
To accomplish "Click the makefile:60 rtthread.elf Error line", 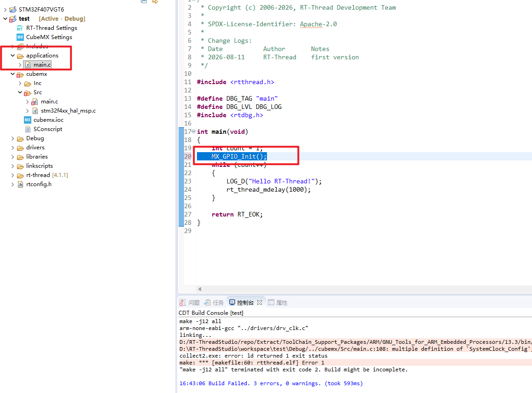I will (252, 363).
